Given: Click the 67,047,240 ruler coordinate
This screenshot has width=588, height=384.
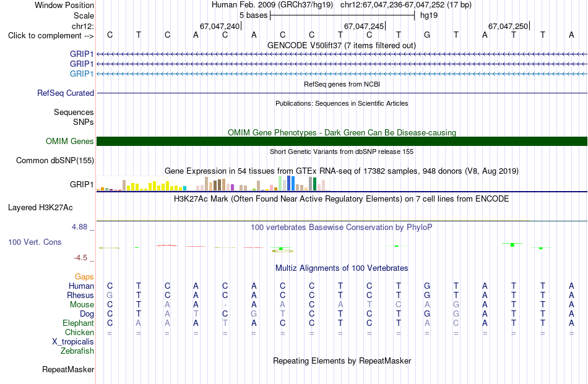Looking at the screenshot, I should point(219,26).
